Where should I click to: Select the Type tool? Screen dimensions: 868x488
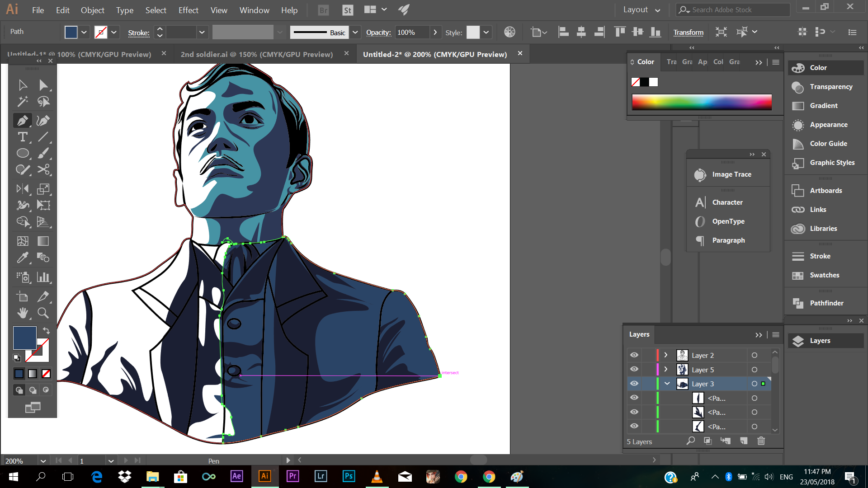click(x=22, y=137)
